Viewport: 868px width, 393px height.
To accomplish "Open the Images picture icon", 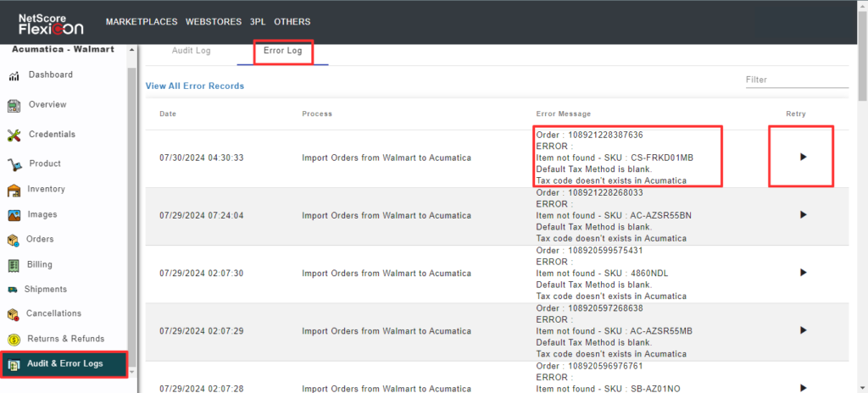I will click(14, 215).
